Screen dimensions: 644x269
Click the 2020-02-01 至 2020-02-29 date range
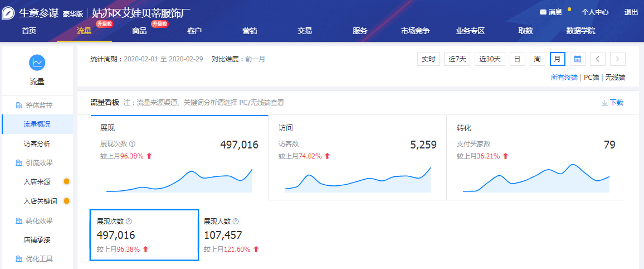click(163, 59)
